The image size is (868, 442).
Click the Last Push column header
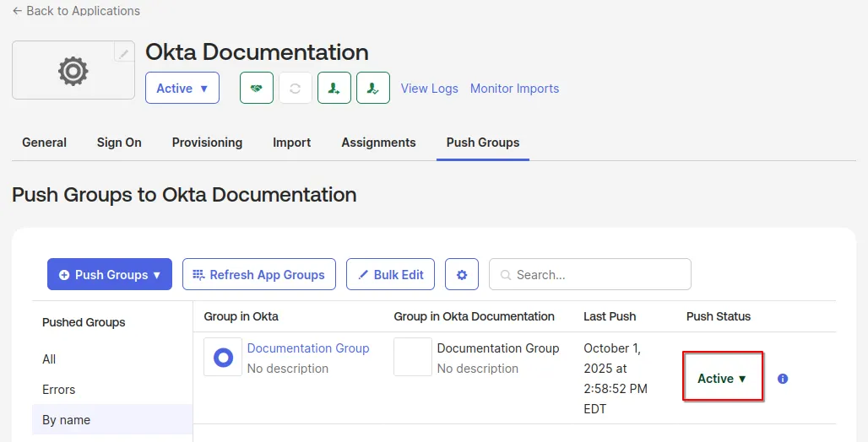coord(610,316)
